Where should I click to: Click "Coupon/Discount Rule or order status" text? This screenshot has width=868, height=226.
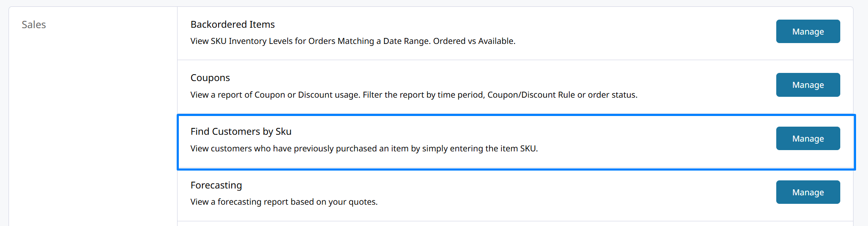click(x=562, y=95)
